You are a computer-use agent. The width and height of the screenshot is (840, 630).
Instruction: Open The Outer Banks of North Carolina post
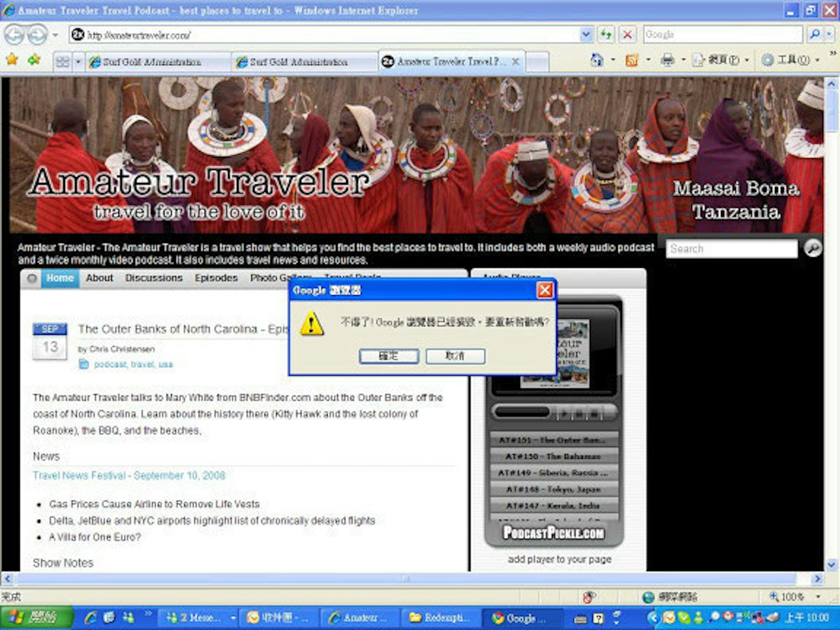[x=183, y=329]
